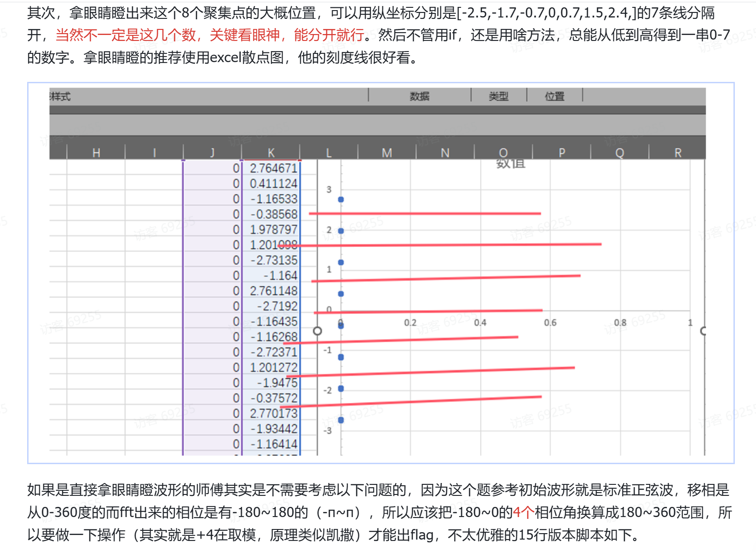The width and height of the screenshot is (756, 552).
Task: Select column H header
Action: [96, 153]
